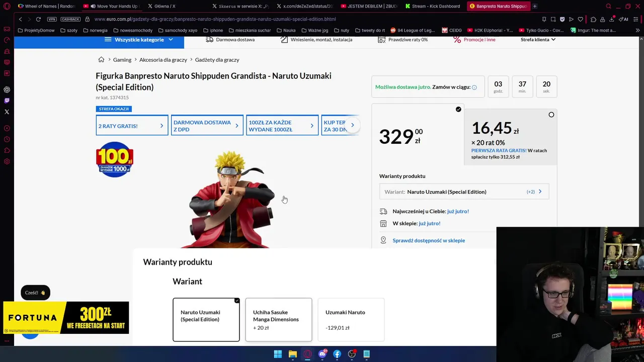Open the 'Imgur: The most a...' bookmark
644x362 pixels.
point(593,30)
